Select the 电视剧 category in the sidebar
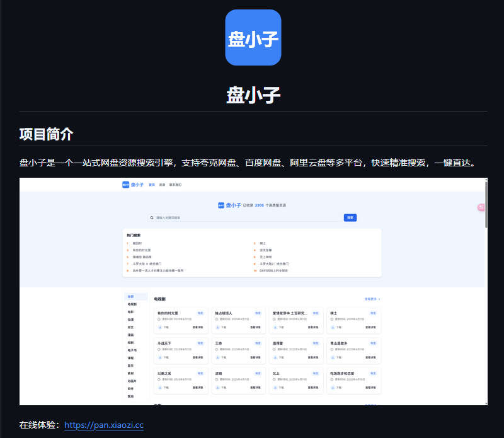 click(132, 304)
